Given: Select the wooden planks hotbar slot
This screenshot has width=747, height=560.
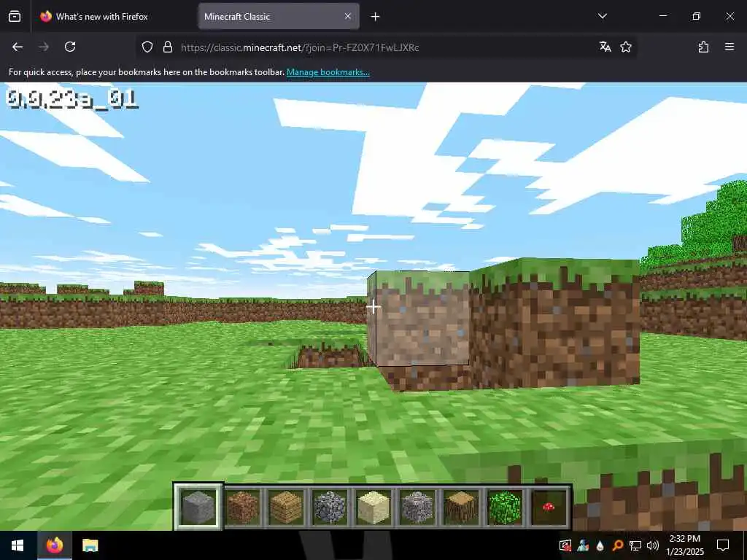Looking at the screenshot, I should tap(286, 507).
